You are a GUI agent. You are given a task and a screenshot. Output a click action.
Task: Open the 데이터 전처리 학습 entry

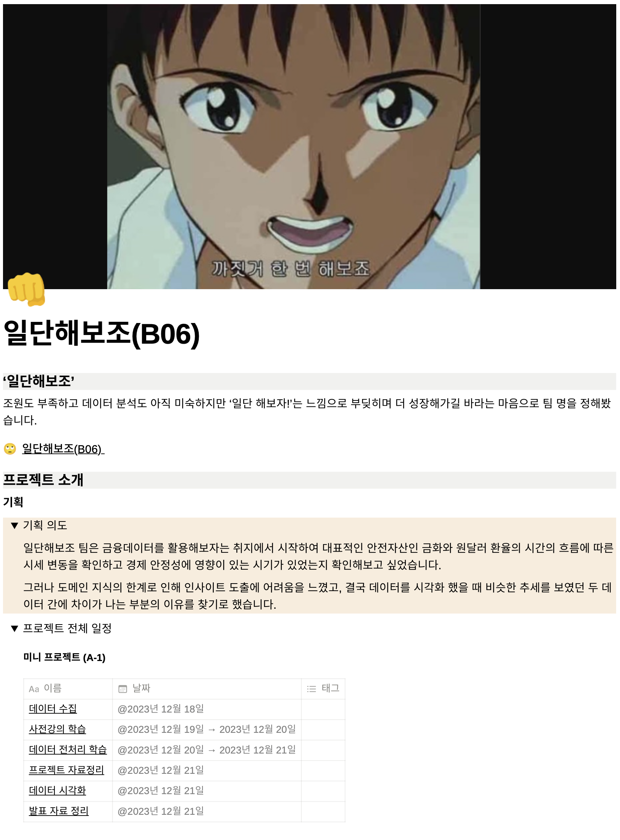click(x=68, y=750)
